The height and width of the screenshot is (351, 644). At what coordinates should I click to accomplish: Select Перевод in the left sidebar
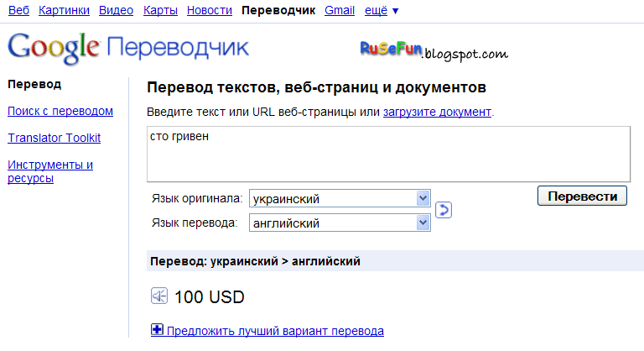point(34,84)
